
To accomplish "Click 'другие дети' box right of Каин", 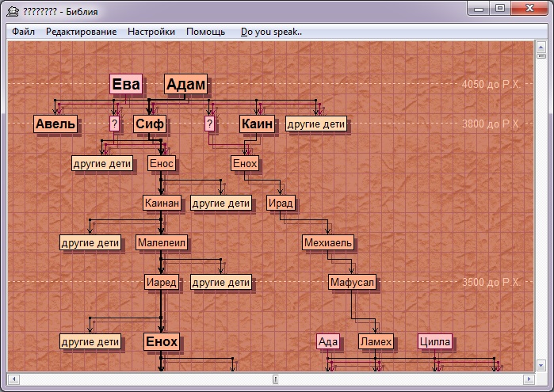I will [316, 124].
